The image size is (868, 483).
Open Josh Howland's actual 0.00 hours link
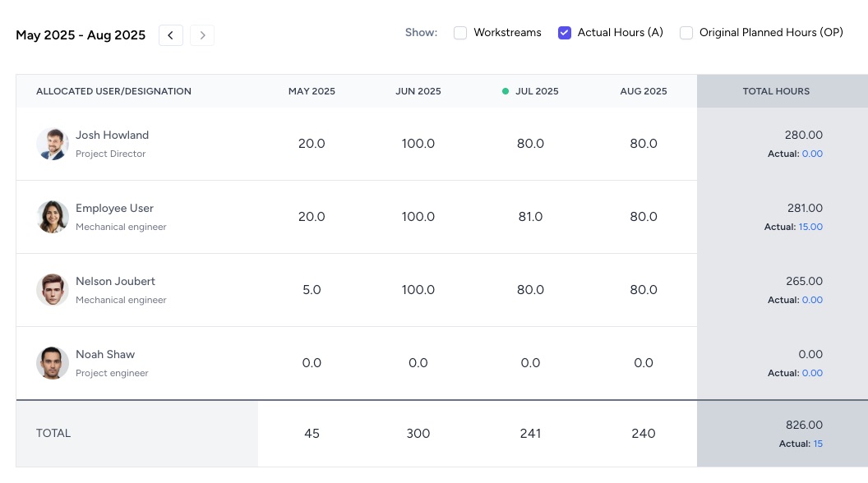[x=812, y=154]
